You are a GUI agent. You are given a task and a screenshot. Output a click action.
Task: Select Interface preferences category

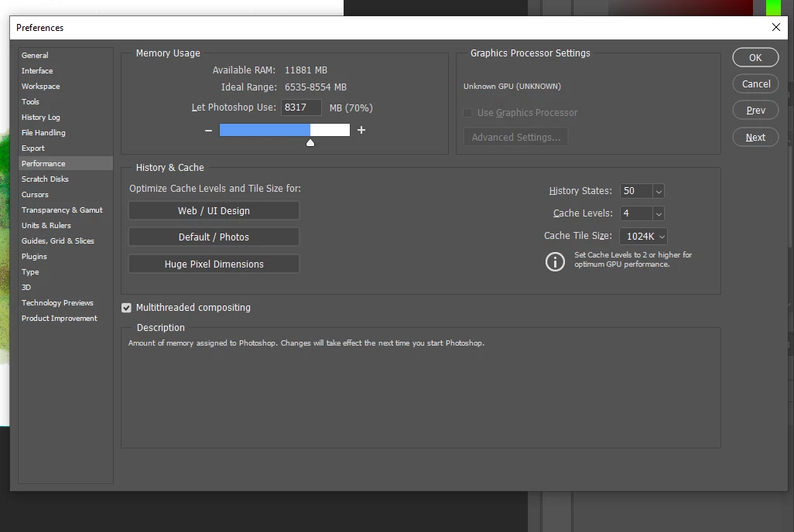click(x=65, y=71)
